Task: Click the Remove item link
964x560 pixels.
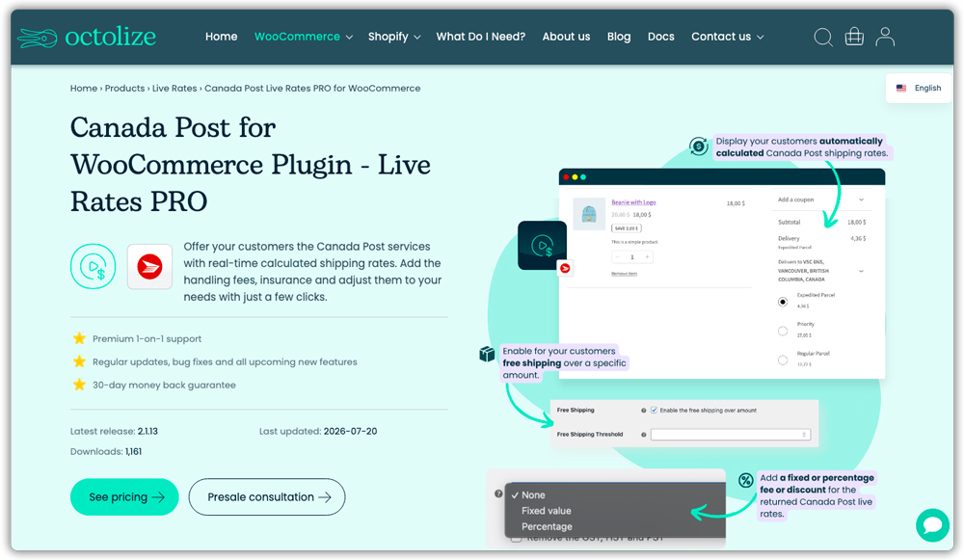Action: pos(624,274)
